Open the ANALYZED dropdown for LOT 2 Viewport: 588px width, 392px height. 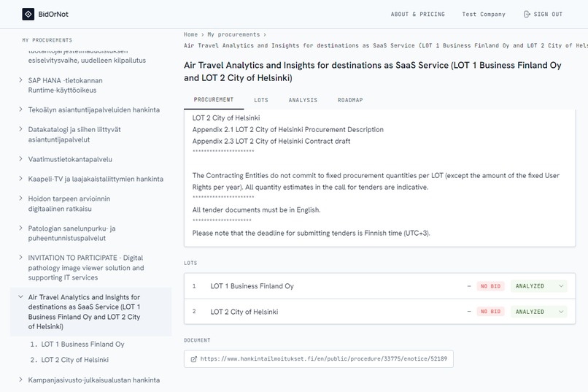539,312
